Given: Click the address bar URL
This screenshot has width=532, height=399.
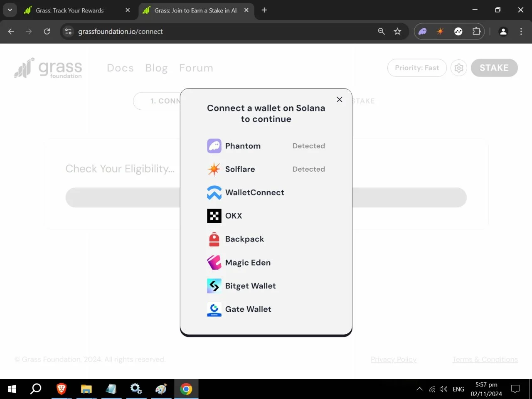Looking at the screenshot, I should (121, 32).
